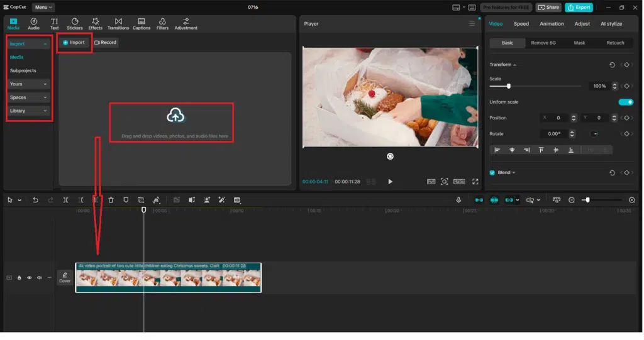Viewport: 644px width, 340px height.
Task: Expand the Yours section in sidebar
Action: (x=28, y=84)
